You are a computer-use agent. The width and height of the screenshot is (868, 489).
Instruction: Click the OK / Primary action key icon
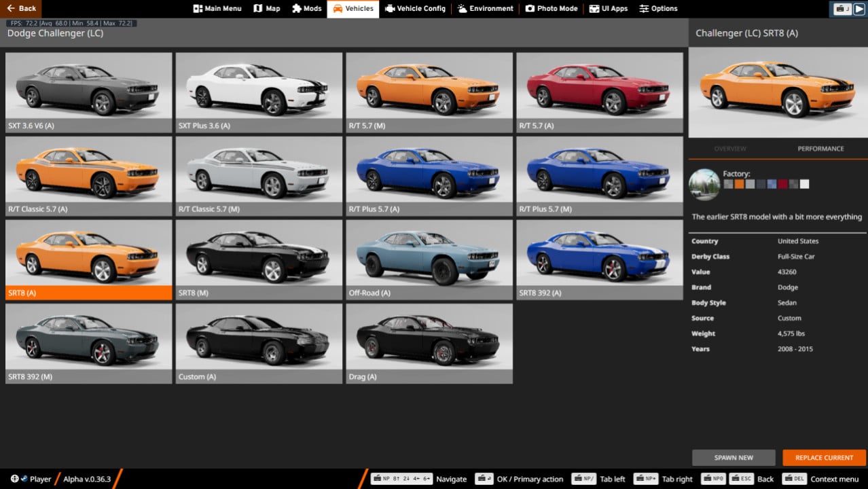[484, 479]
